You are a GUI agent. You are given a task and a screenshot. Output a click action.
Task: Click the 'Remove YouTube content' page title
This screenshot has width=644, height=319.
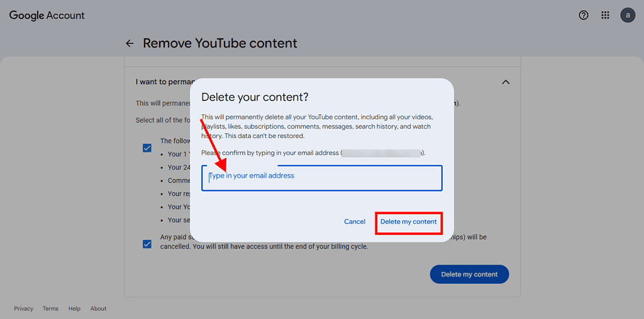click(x=220, y=43)
